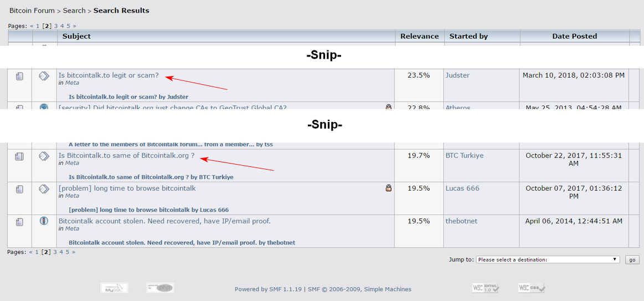Image resolution: width=644 pixels, height=301 pixels.
Task: Click the Started by column header
Action: (x=468, y=36)
